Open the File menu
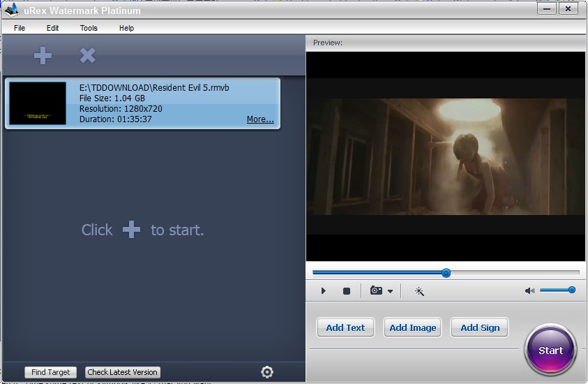Viewport: 588px width, 384px height. (20, 28)
